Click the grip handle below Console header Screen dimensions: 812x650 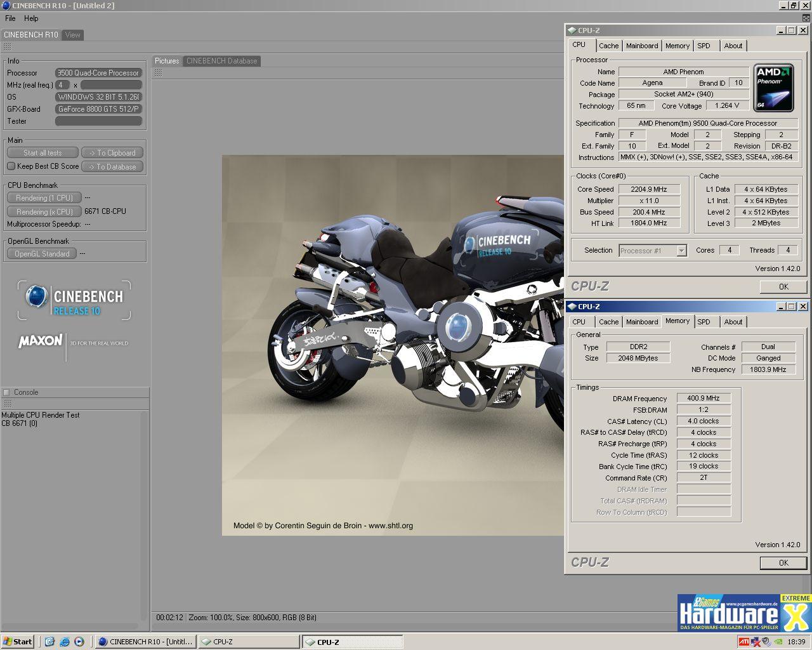[7, 404]
